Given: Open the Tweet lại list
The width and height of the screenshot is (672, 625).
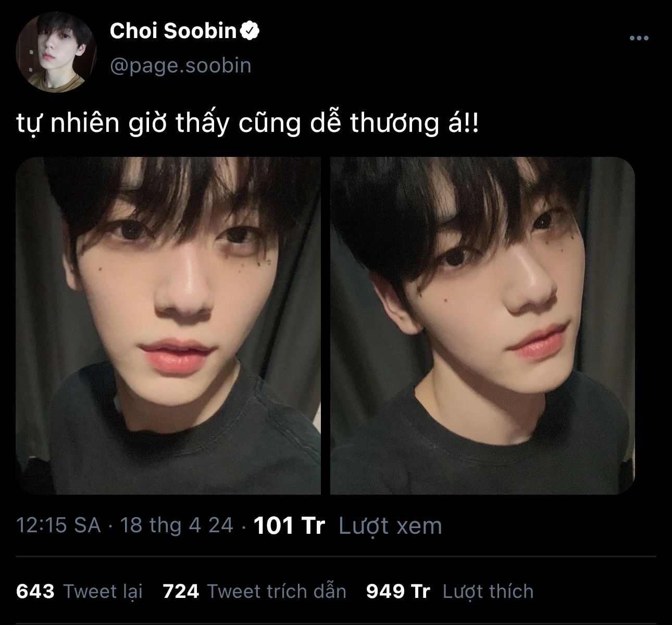Looking at the screenshot, I should click(103, 592).
